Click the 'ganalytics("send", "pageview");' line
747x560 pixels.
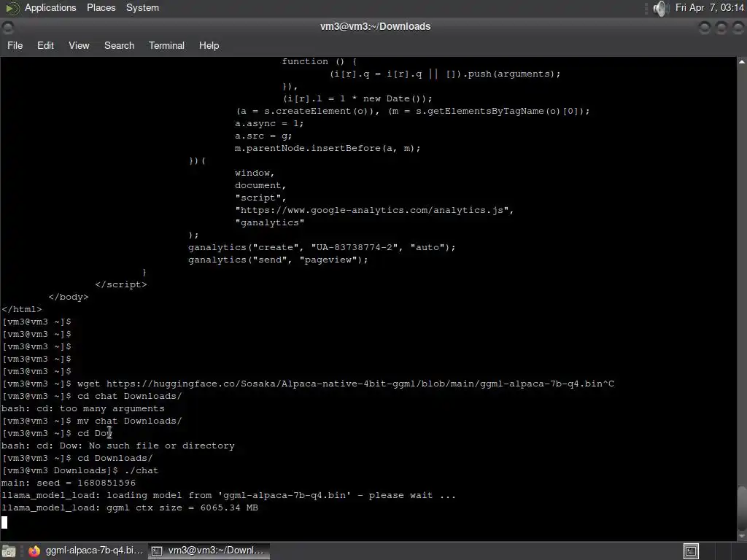click(278, 260)
